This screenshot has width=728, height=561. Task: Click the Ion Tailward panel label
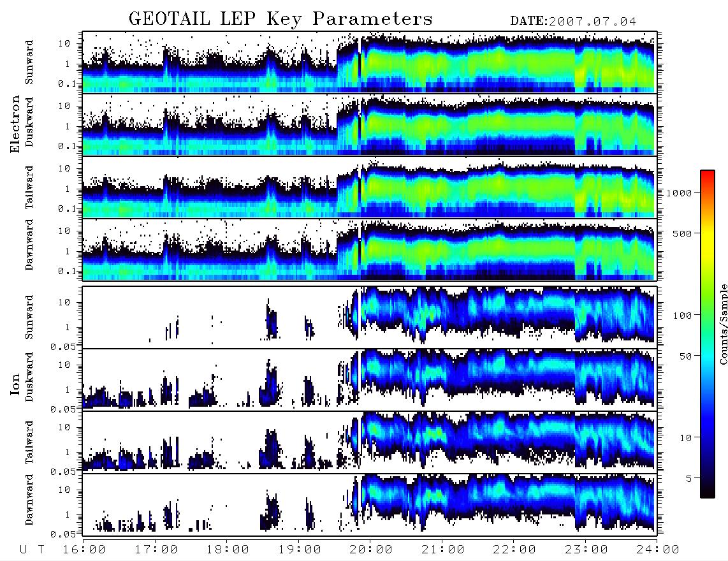point(29,442)
